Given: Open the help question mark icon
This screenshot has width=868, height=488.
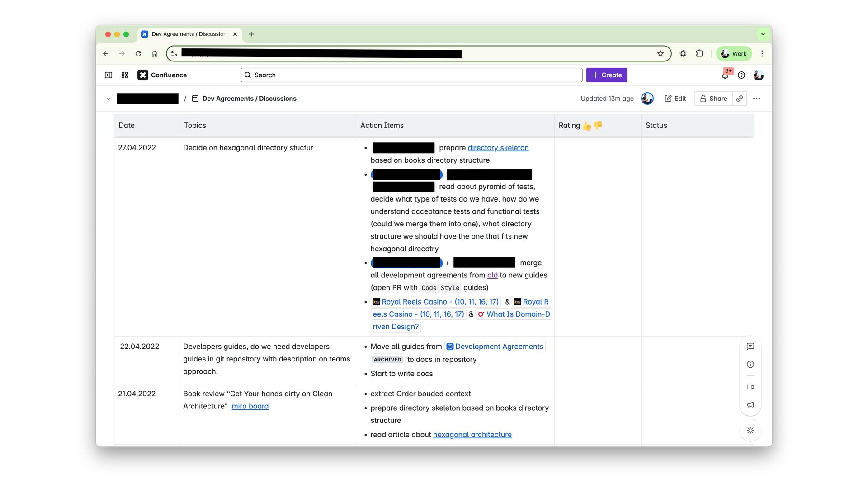Looking at the screenshot, I should pyautogui.click(x=741, y=75).
